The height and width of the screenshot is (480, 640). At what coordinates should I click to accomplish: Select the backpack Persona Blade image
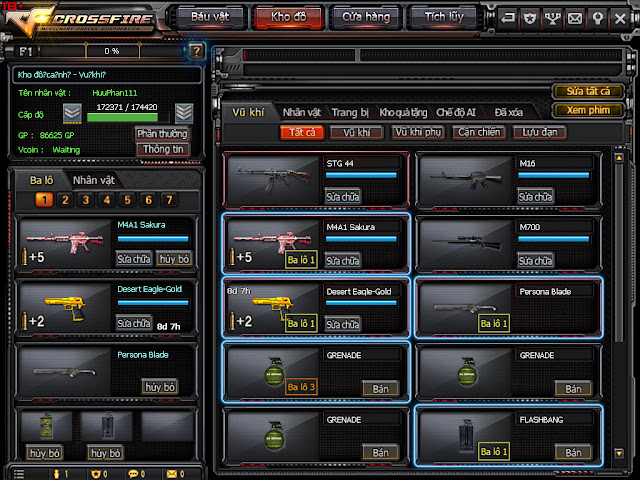[x=65, y=372]
